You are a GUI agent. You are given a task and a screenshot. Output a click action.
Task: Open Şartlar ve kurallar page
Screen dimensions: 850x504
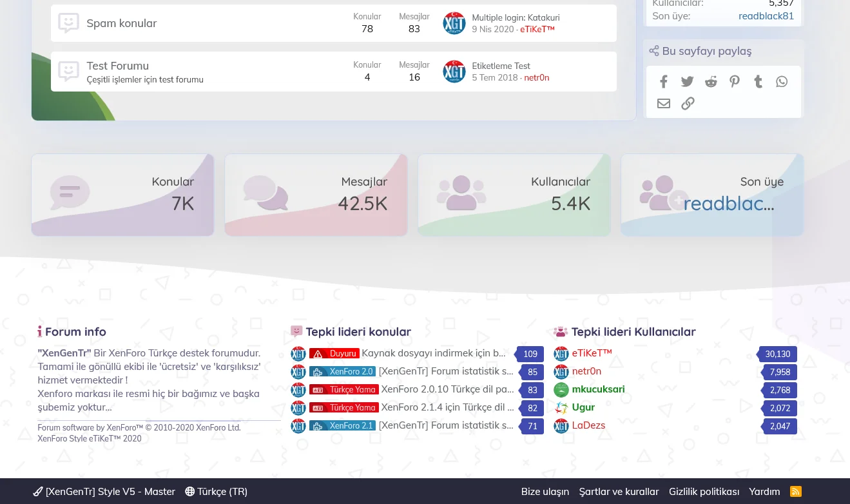[x=619, y=492]
